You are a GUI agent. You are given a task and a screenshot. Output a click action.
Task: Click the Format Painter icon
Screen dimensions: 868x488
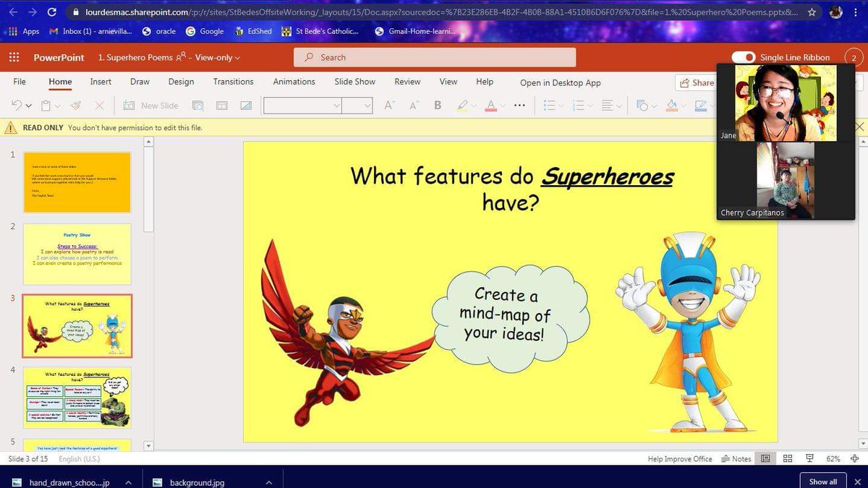[75, 105]
